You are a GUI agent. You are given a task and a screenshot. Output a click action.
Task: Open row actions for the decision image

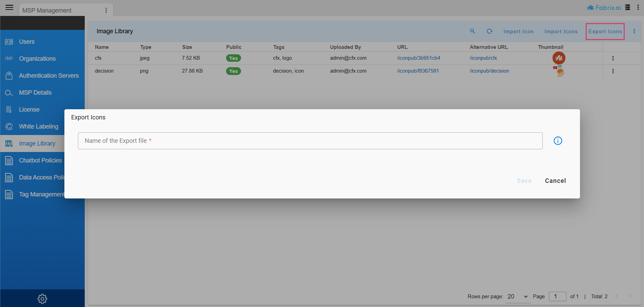[x=613, y=71]
